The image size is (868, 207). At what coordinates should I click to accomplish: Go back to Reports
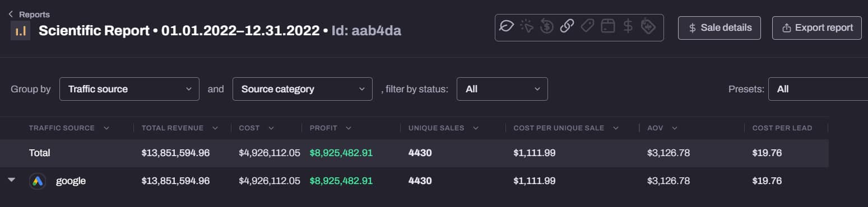pyautogui.click(x=29, y=14)
